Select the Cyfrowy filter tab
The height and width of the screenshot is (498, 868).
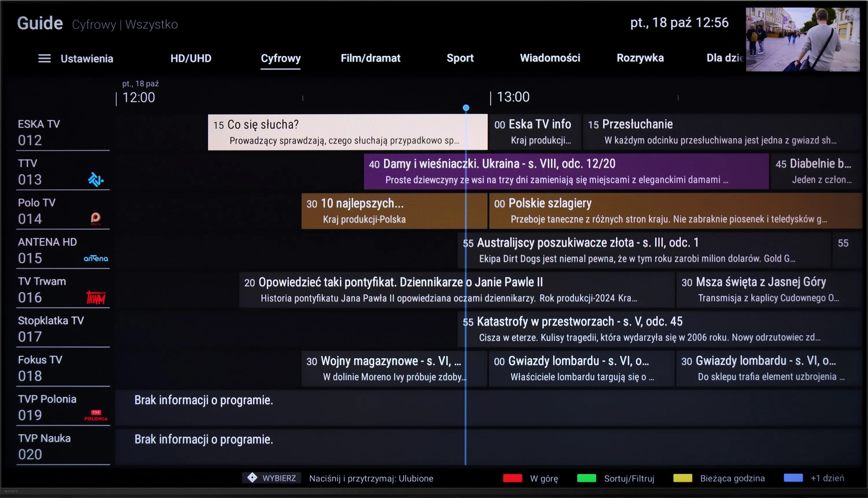[280, 58]
